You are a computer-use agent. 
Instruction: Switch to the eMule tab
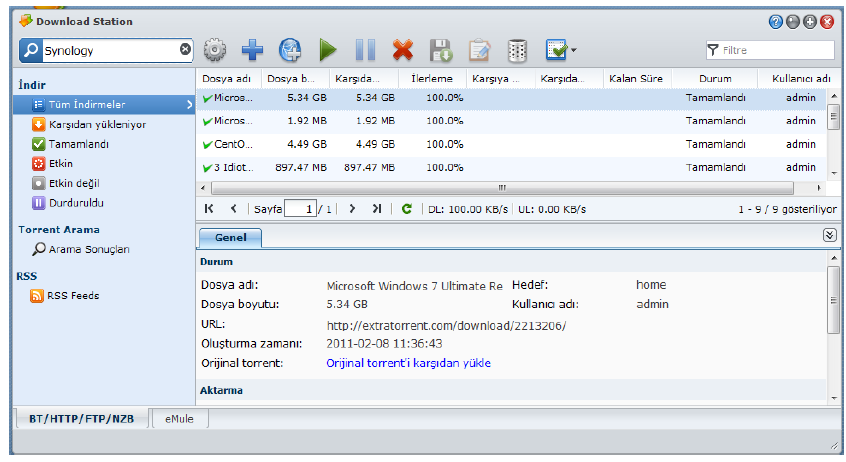click(x=180, y=419)
